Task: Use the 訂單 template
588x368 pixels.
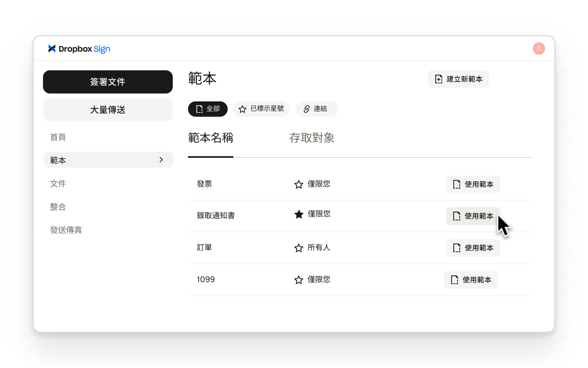Action: (473, 248)
